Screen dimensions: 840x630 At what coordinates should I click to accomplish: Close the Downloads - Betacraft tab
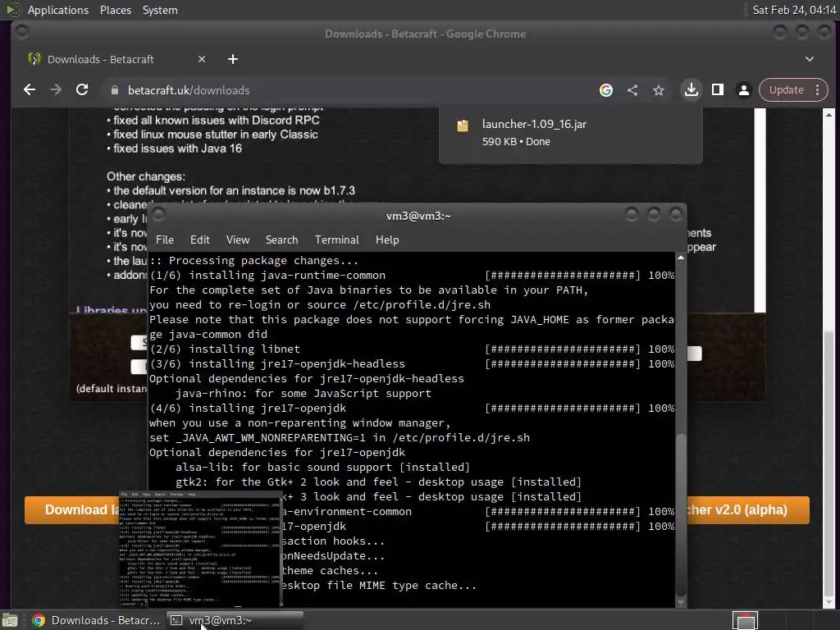(202, 59)
